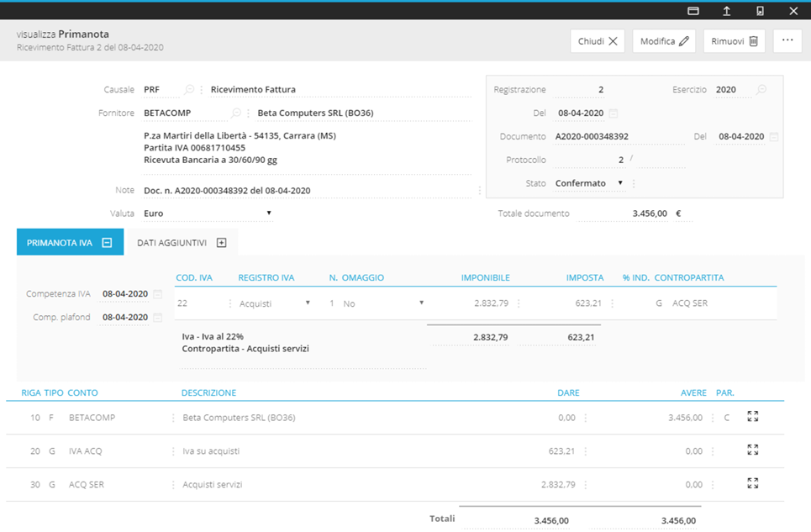Open the three-dots more options button
Image resolution: width=811 pixels, height=532 pixels.
click(x=787, y=41)
